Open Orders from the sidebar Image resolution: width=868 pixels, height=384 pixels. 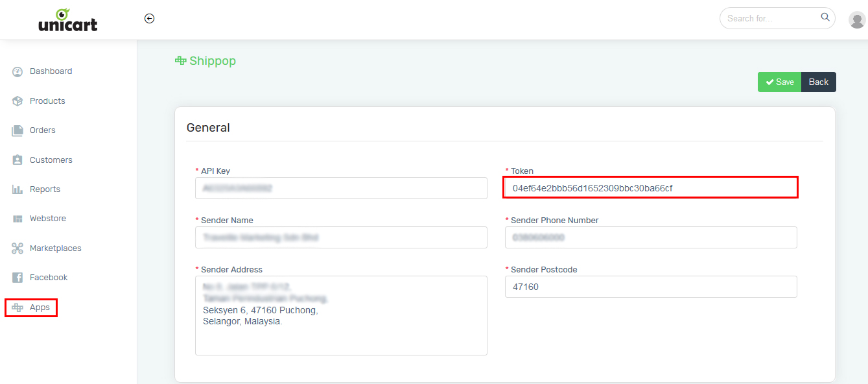(x=43, y=130)
